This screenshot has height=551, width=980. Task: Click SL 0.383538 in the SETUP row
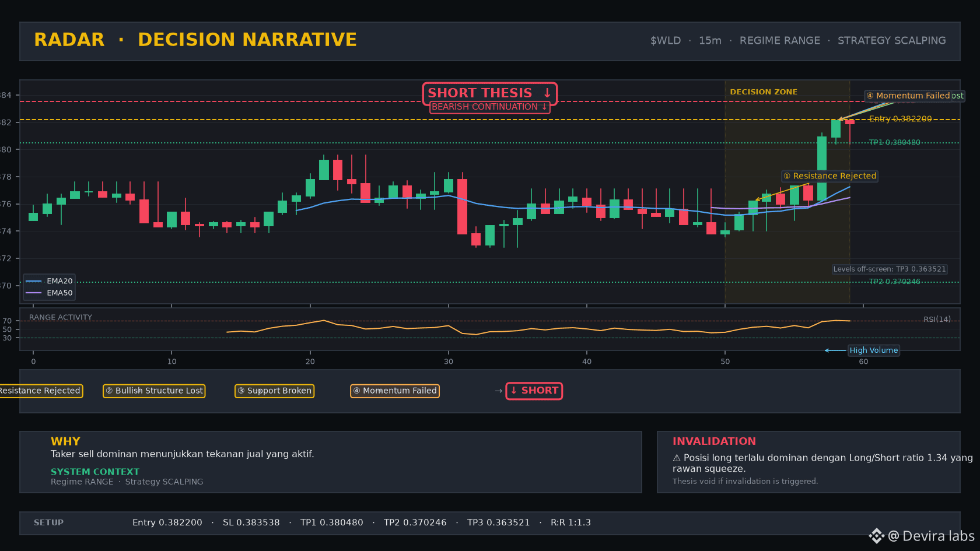click(251, 522)
